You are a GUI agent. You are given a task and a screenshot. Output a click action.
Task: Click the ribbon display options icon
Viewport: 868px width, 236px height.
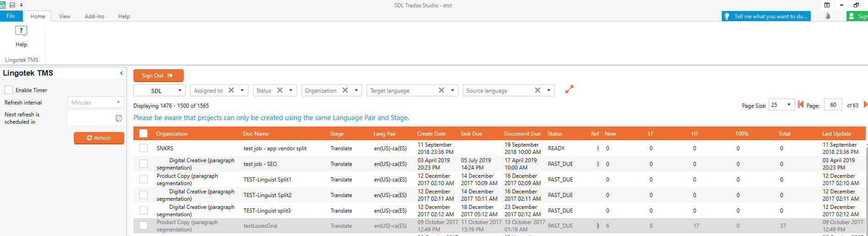pos(827,5)
